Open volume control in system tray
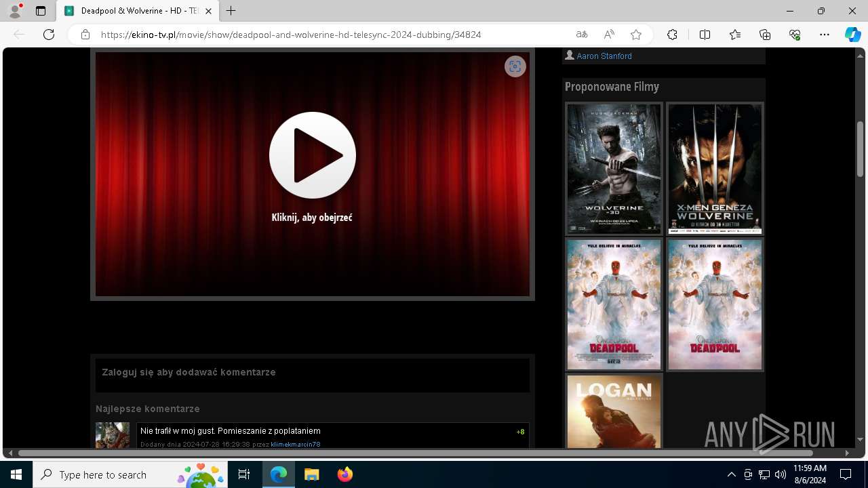Viewport: 868px width, 488px height. (781, 474)
